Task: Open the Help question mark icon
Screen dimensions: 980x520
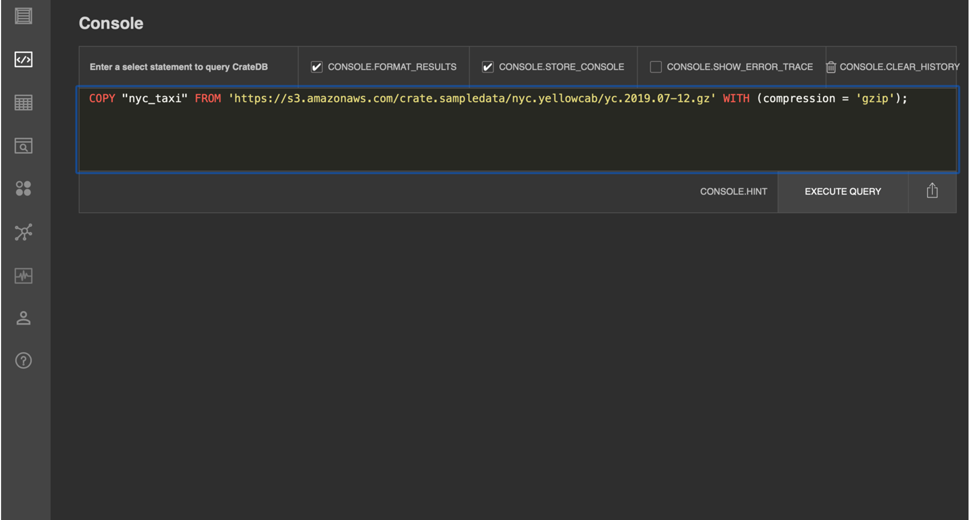Action: (24, 361)
